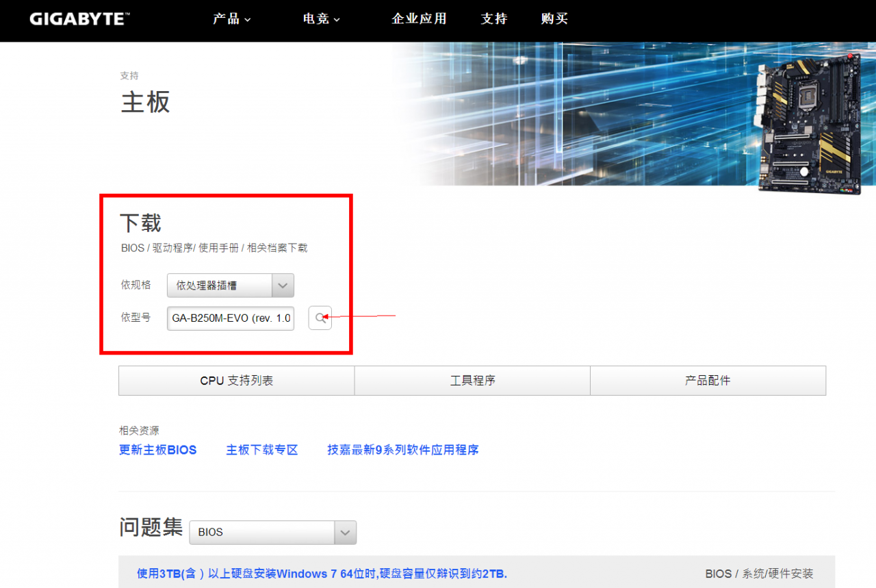Click the 支持 breadcrumb text
Image resolution: width=876 pixels, height=588 pixels.
pyautogui.click(x=129, y=76)
